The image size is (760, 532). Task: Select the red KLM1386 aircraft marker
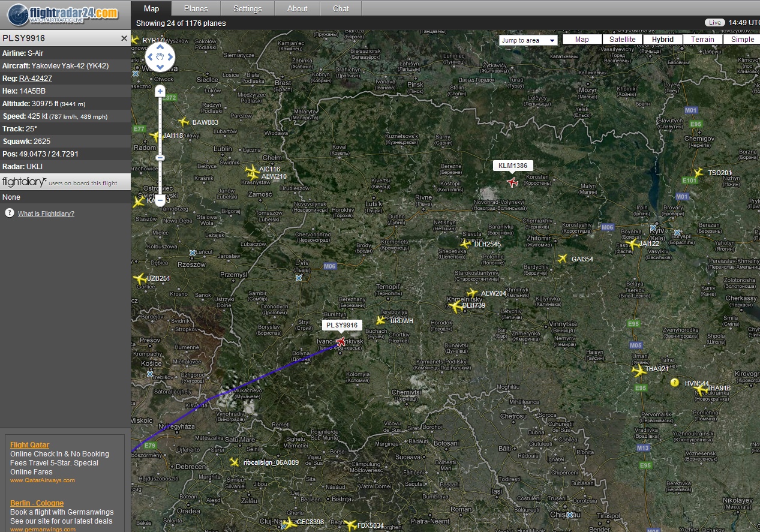tap(512, 182)
